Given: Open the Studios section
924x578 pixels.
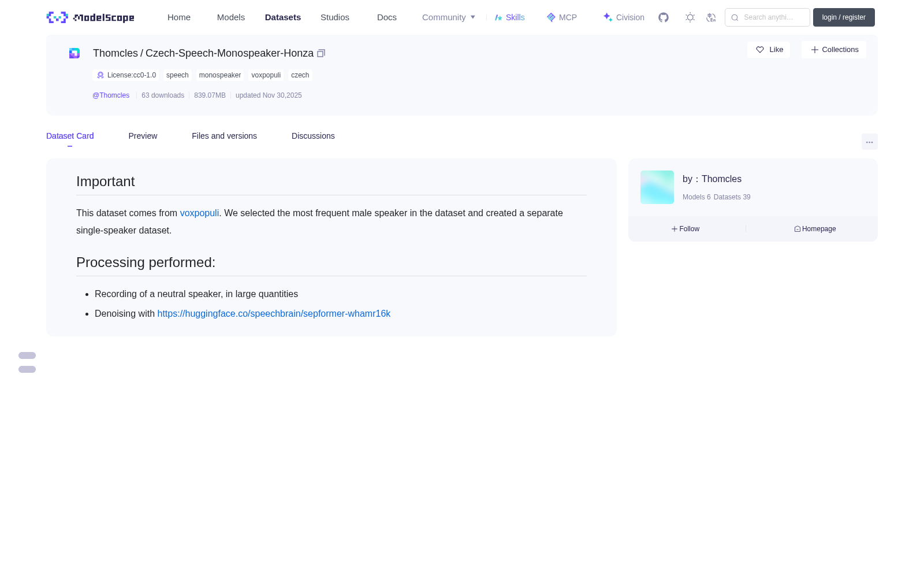Looking at the screenshot, I should point(335,17).
